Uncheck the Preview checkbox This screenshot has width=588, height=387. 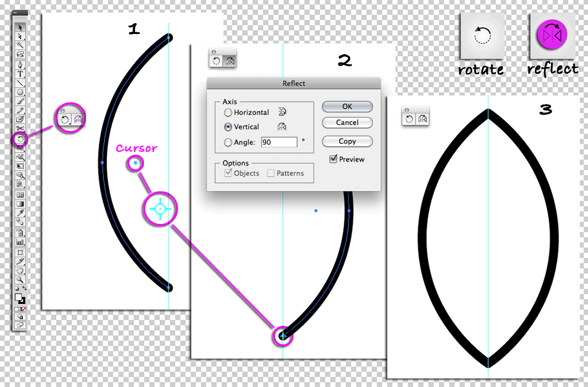click(x=334, y=159)
